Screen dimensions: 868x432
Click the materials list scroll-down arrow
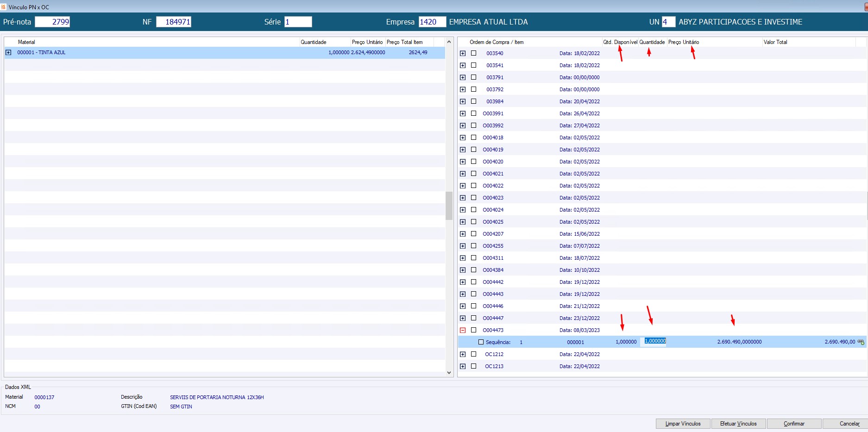click(449, 373)
